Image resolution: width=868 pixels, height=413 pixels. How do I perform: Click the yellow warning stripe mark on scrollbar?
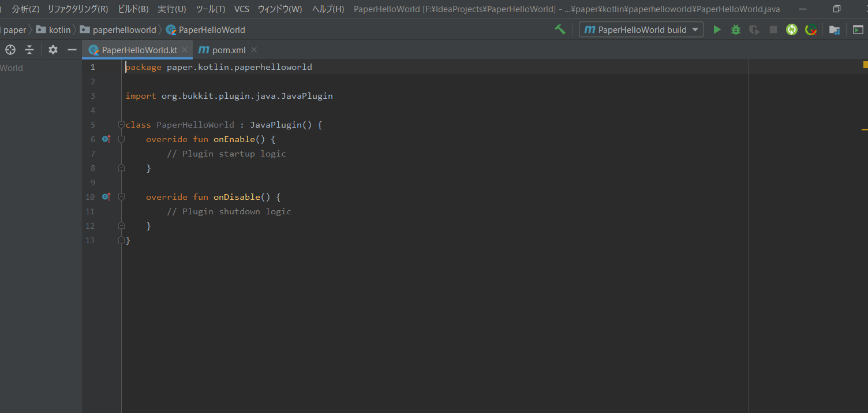[865, 129]
